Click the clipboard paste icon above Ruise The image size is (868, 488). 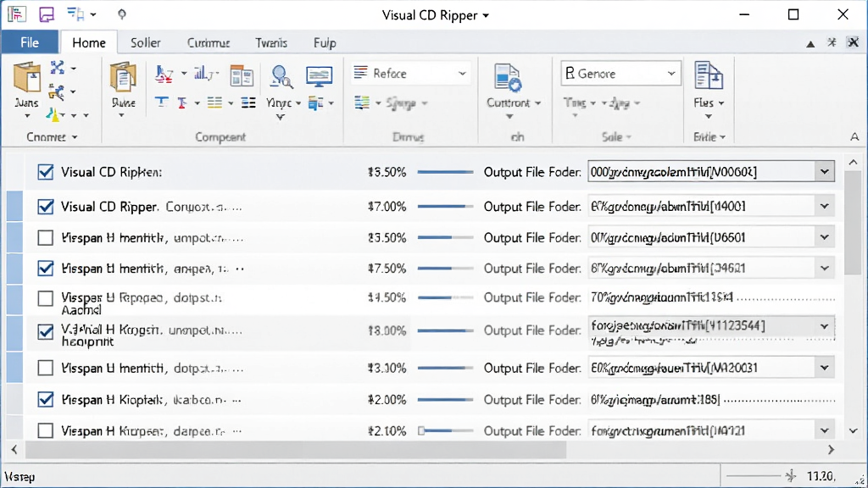pyautogui.click(x=123, y=77)
